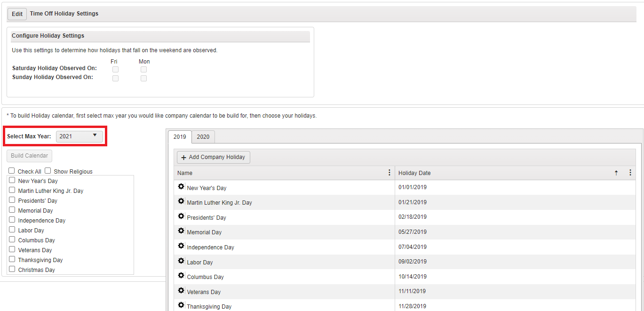Check the Show Religious option
The image size is (644, 311).
pyautogui.click(x=48, y=170)
